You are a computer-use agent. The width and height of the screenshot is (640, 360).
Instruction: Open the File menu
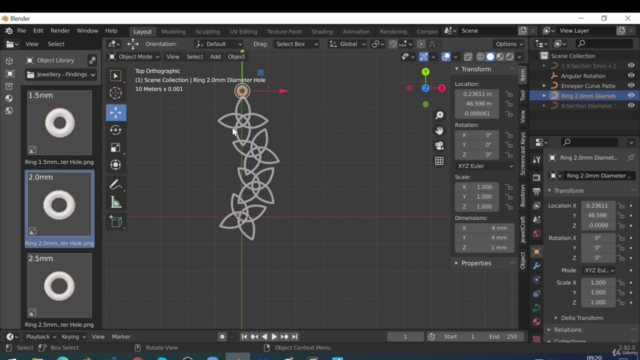point(21,31)
